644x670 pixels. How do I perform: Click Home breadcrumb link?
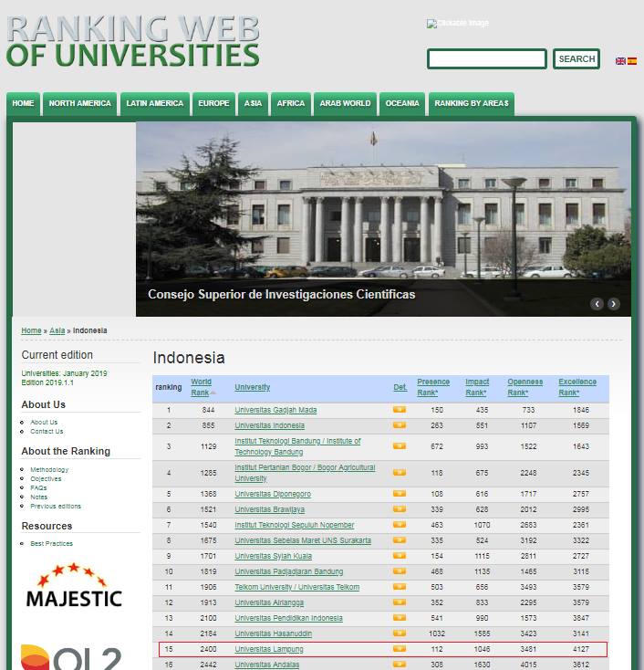tap(31, 330)
